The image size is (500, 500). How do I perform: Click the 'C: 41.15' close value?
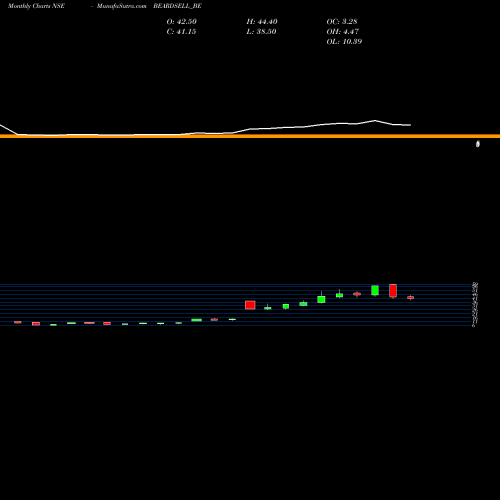click(181, 32)
